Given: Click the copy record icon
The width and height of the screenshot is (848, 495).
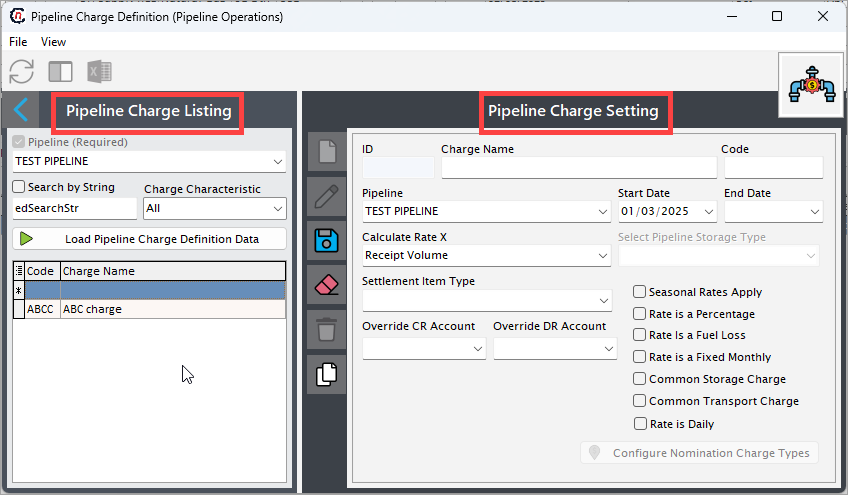Looking at the screenshot, I should click(x=327, y=374).
